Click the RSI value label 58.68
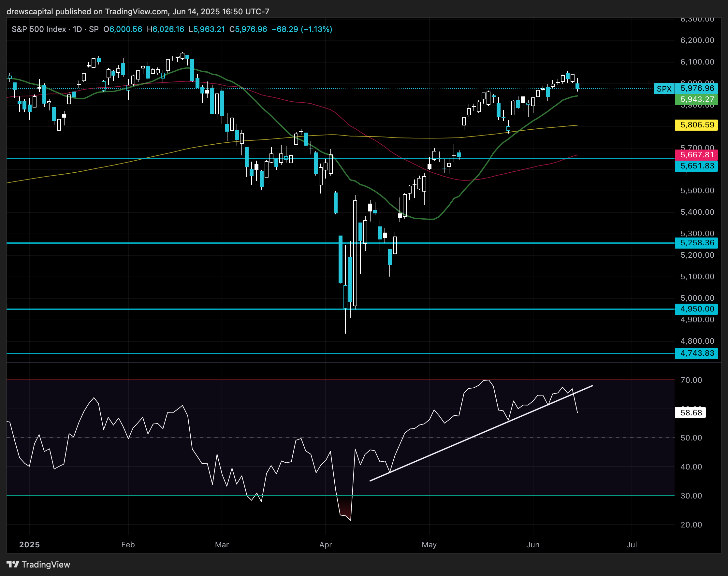The width and height of the screenshot is (728, 576). tap(691, 412)
